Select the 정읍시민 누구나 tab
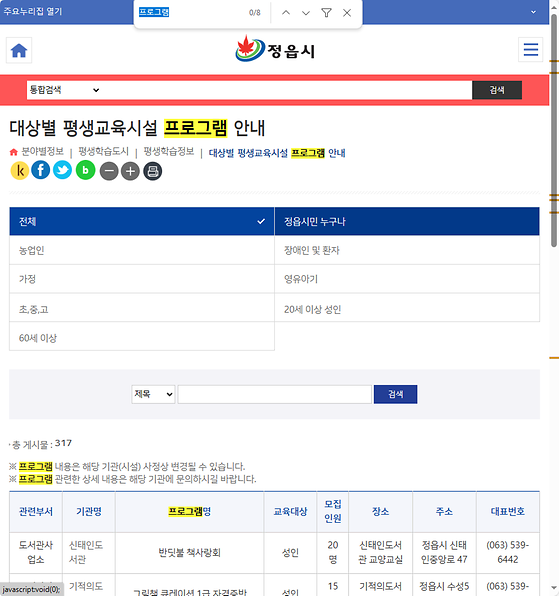 click(407, 221)
